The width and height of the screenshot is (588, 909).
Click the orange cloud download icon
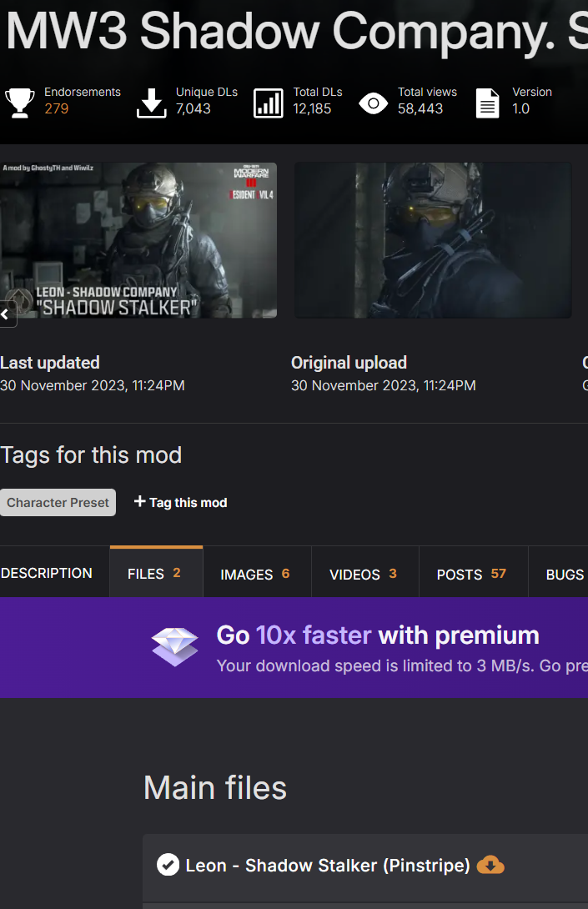point(490,865)
